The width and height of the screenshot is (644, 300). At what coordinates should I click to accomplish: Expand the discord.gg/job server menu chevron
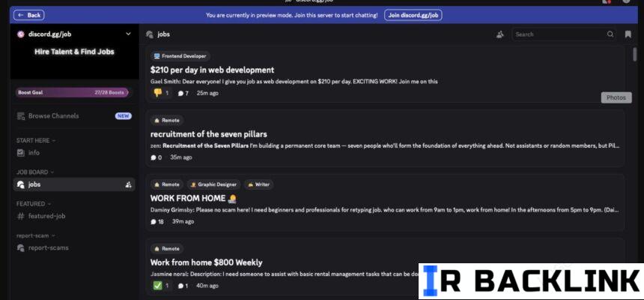[128, 34]
